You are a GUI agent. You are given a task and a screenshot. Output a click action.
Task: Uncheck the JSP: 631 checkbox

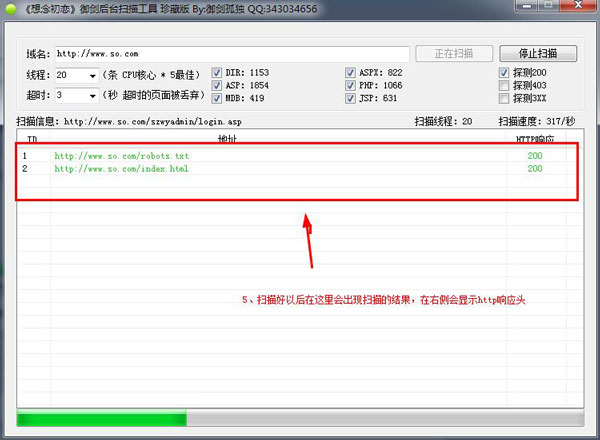point(351,99)
